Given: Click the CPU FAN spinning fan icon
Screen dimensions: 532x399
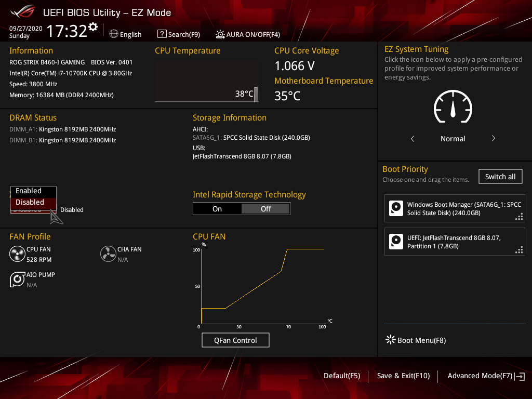Looking at the screenshot, I should [17, 254].
